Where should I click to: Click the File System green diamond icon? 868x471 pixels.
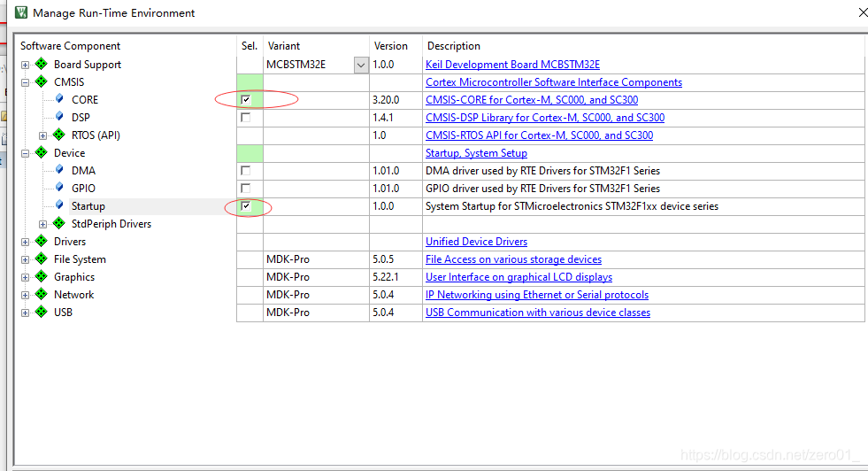pos(42,259)
